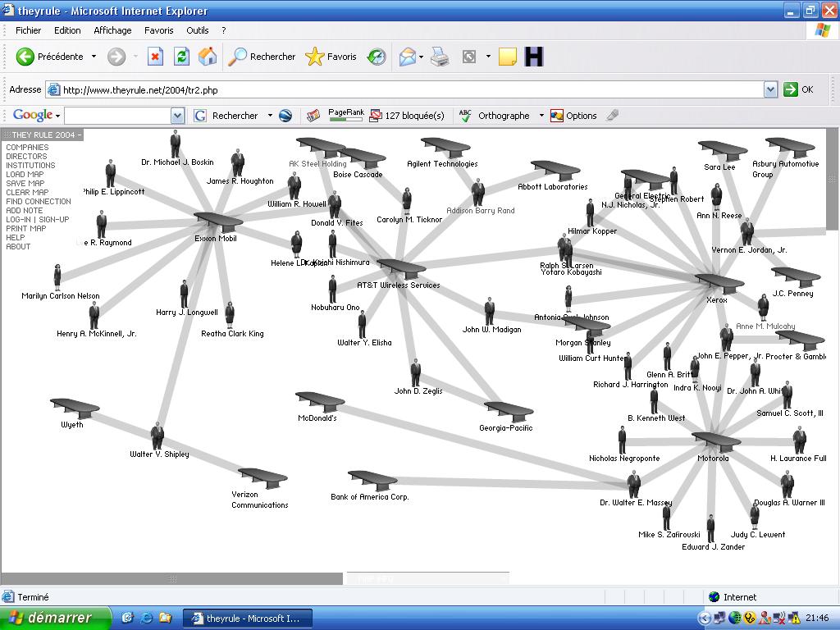Click the taskbar clock 21:46

coord(817,619)
